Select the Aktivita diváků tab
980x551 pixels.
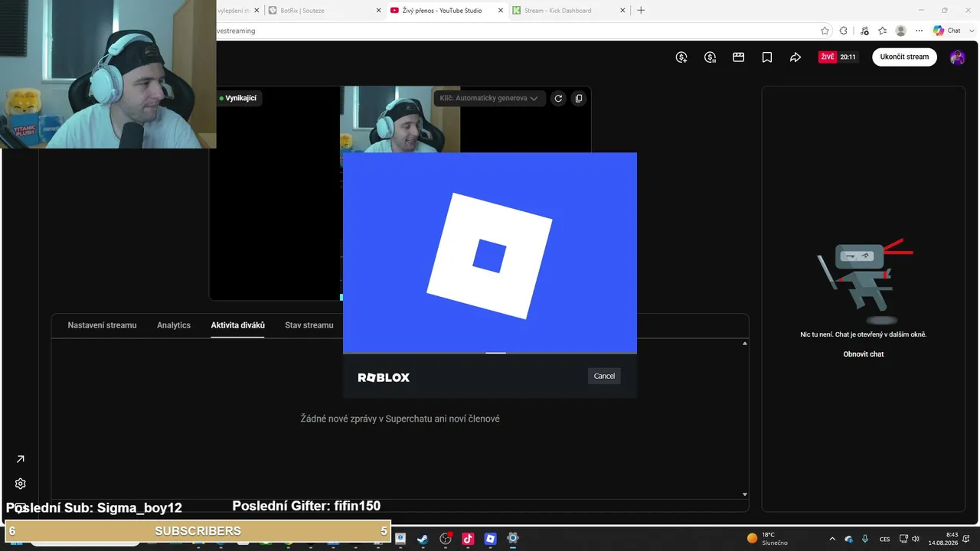[238, 325]
